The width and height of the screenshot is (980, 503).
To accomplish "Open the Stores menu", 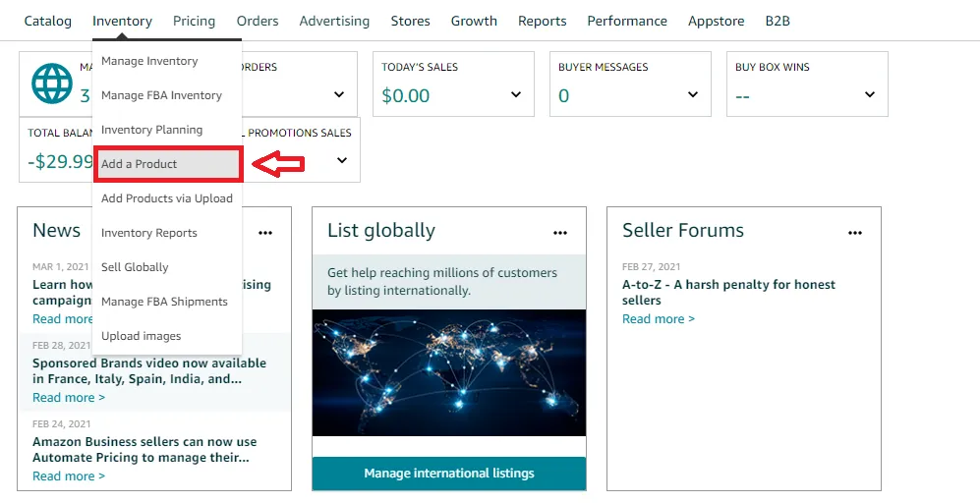I will pos(411,22).
